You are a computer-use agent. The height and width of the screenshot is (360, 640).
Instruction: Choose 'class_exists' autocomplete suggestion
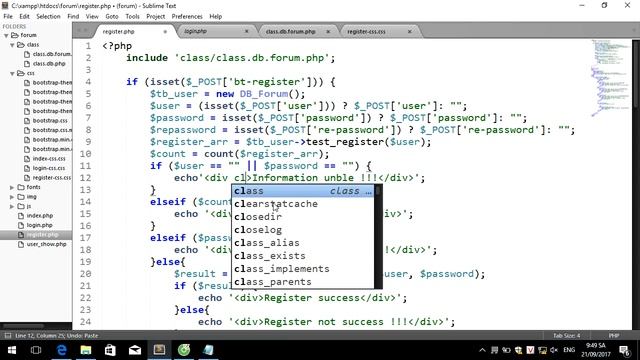click(x=303, y=256)
